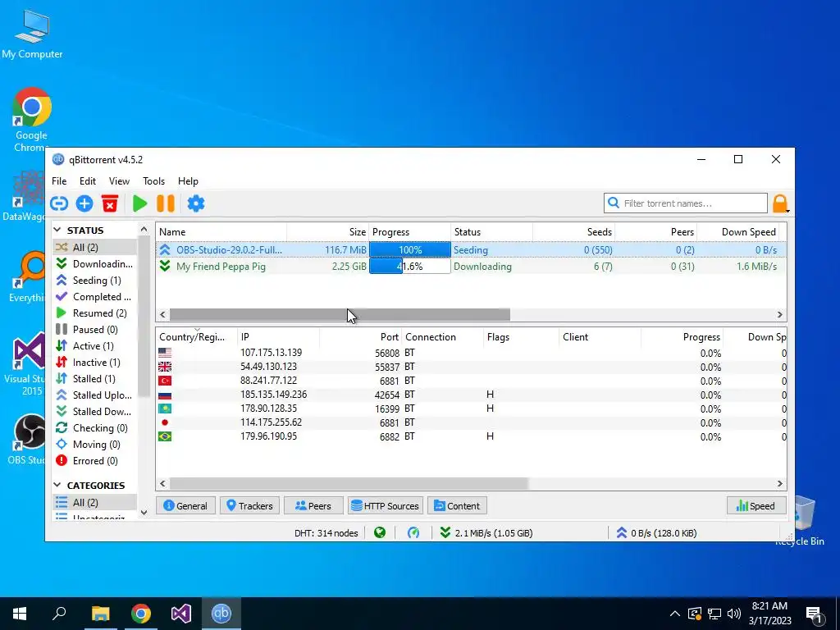Filter by Active (1) status
840x630 pixels.
click(95, 346)
